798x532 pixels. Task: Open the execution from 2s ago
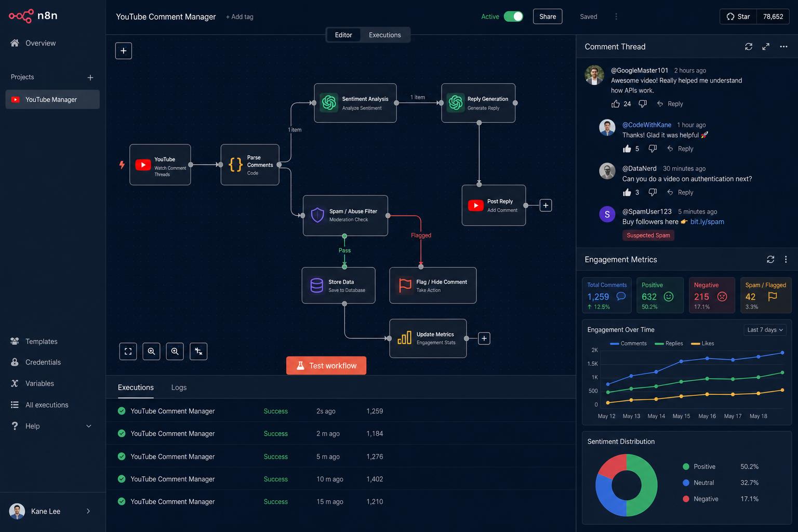[341, 411]
